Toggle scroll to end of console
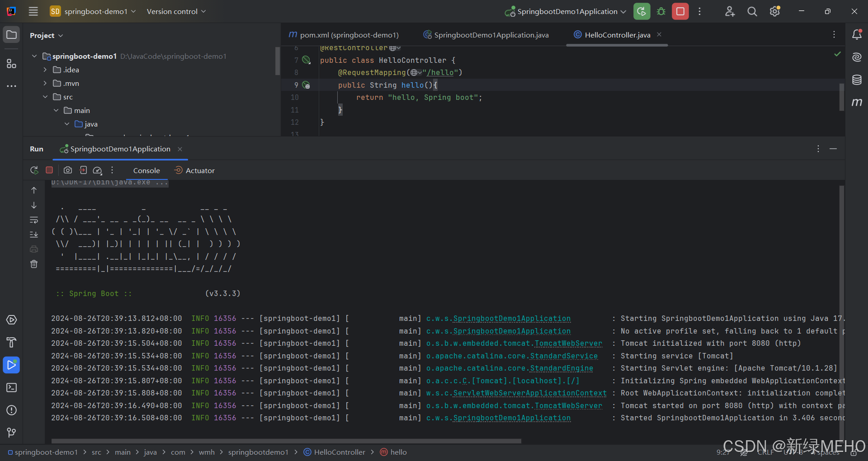Screen dimensions: 868x461 (x=34, y=235)
